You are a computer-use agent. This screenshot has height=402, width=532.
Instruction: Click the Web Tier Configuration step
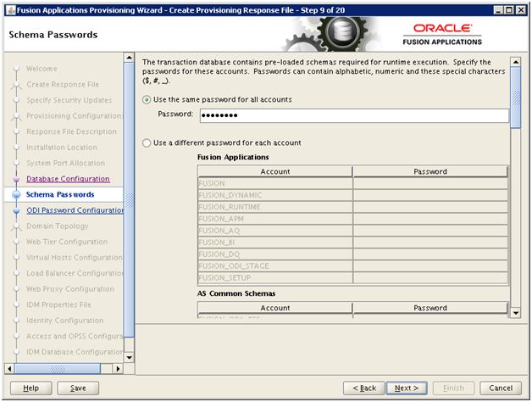coord(67,242)
